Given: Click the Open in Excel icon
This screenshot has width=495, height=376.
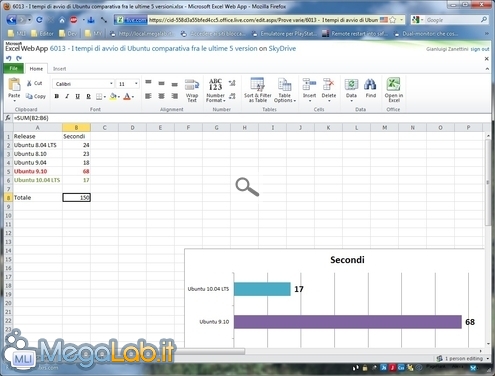Looking at the screenshot, I should (x=393, y=84).
